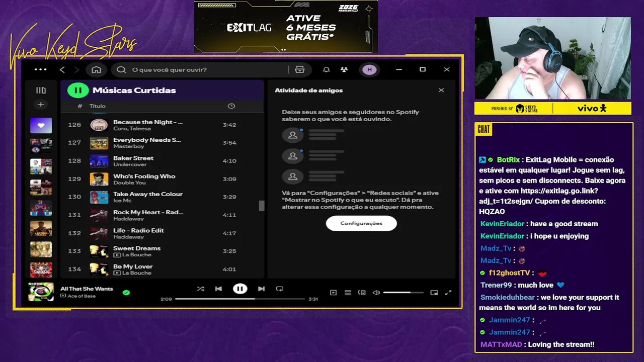
Task: Open artist link 'Double You'
Action: tap(129, 183)
